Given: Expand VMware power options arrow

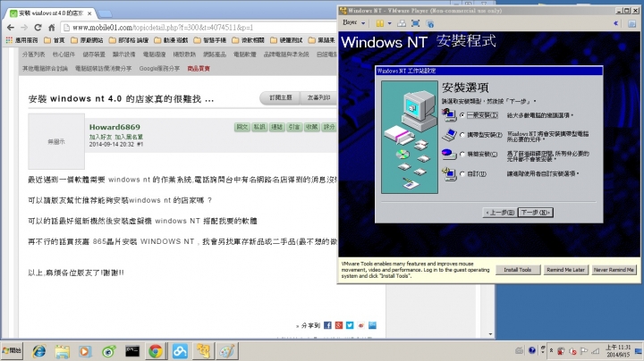Looking at the screenshot, I should pos(389,23).
